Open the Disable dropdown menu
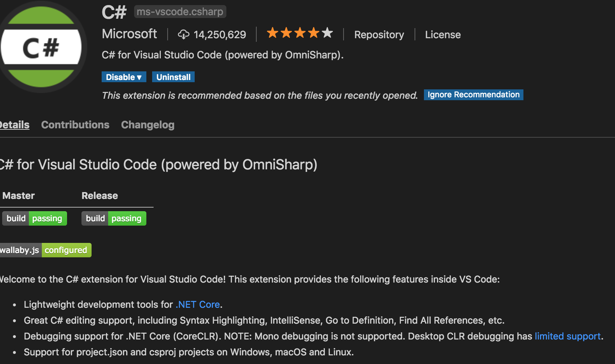615x364 pixels. 124,77
